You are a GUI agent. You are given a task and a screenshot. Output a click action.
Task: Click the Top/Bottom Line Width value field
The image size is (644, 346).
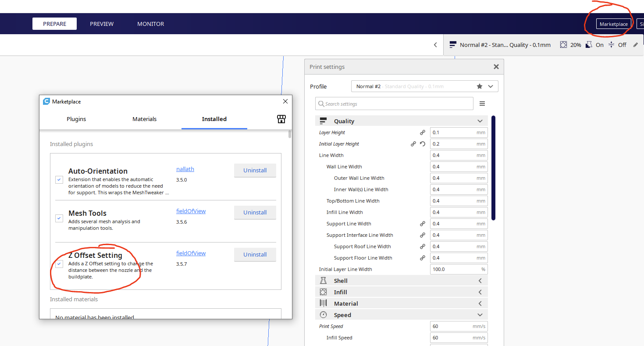pos(459,201)
